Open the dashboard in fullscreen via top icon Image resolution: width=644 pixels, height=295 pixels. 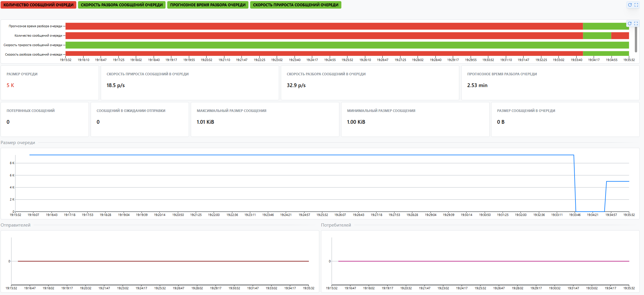636,5
